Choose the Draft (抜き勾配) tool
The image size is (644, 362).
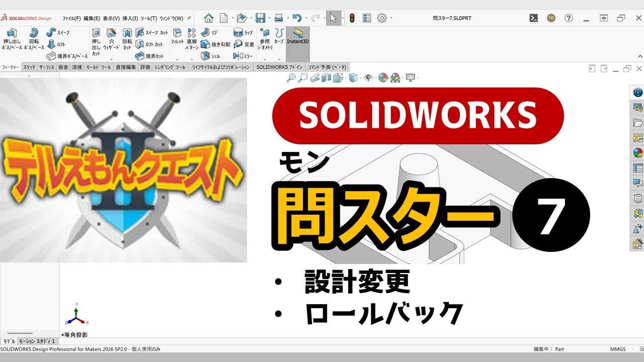tap(215, 44)
